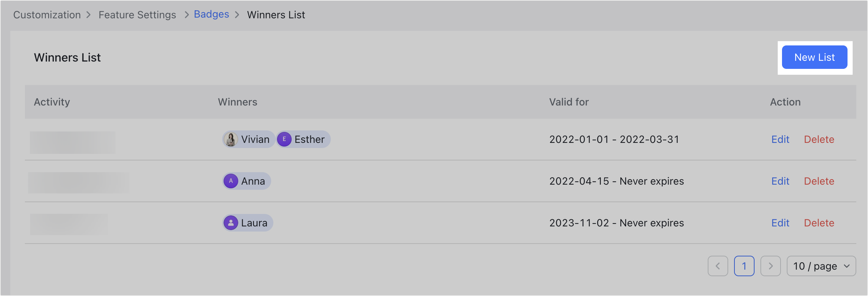Select page 1 in pagination
The height and width of the screenshot is (296, 868).
[x=744, y=266]
